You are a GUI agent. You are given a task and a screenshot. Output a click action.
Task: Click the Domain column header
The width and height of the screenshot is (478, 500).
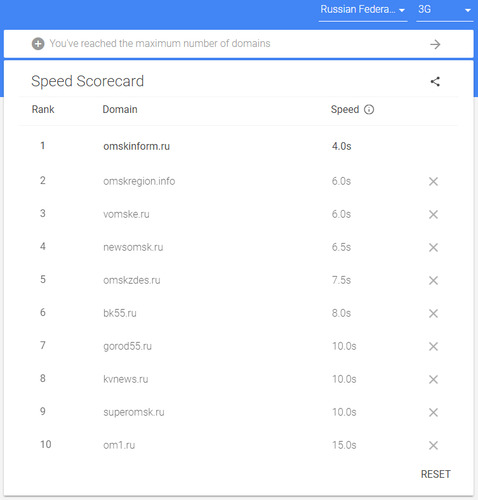[x=120, y=109]
